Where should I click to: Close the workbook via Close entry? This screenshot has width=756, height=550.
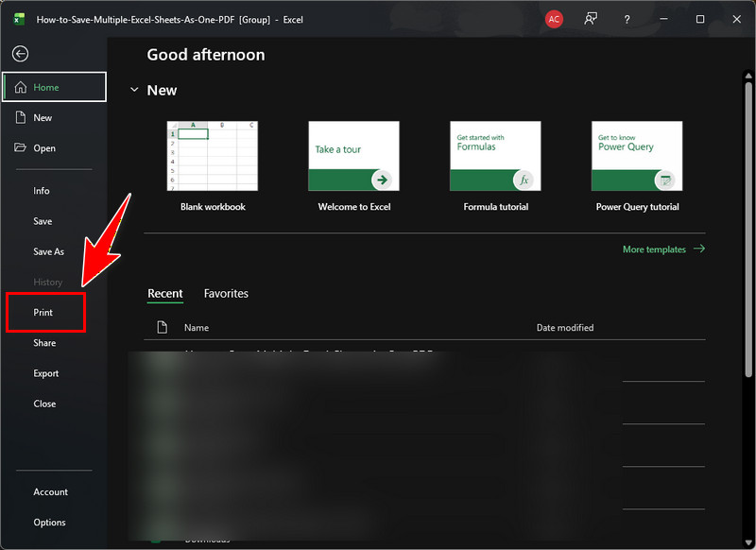pos(44,404)
